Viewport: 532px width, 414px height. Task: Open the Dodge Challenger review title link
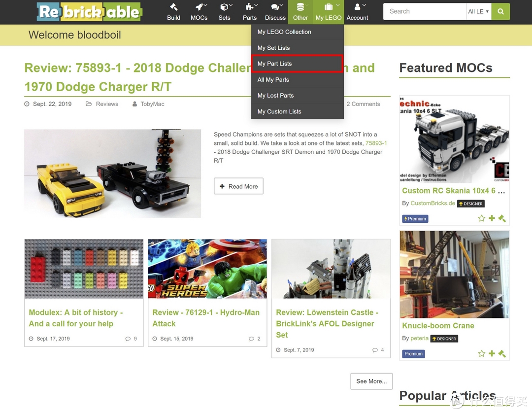199,77
